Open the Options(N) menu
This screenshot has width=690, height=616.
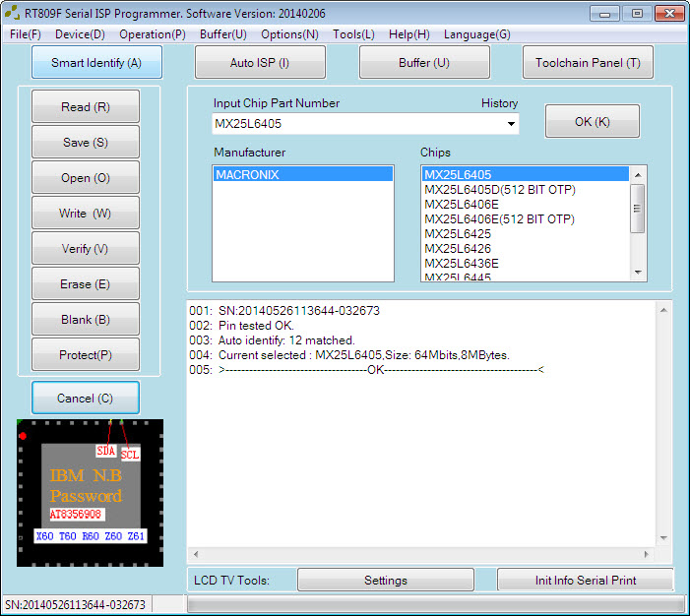point(289,34)
